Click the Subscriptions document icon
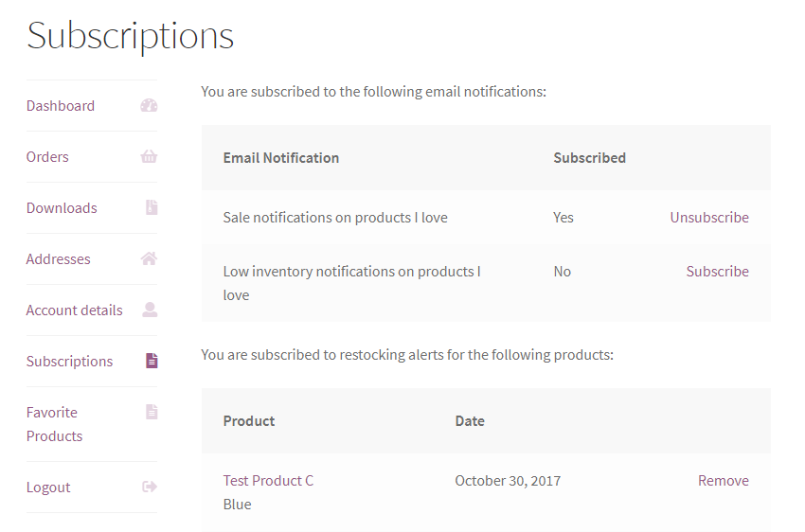The image size is (805, 532). point(151,362)
